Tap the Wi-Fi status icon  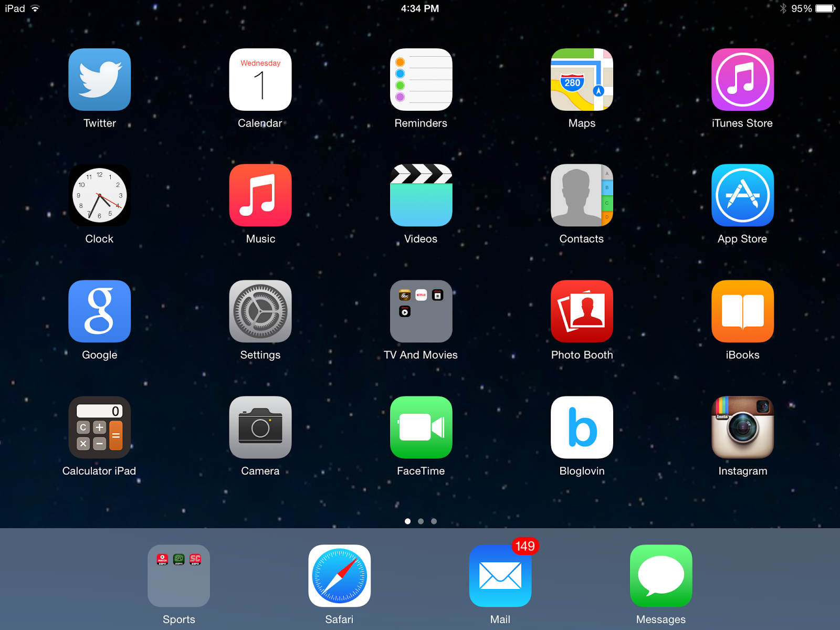pyautogui.click(x=35, y=8)
